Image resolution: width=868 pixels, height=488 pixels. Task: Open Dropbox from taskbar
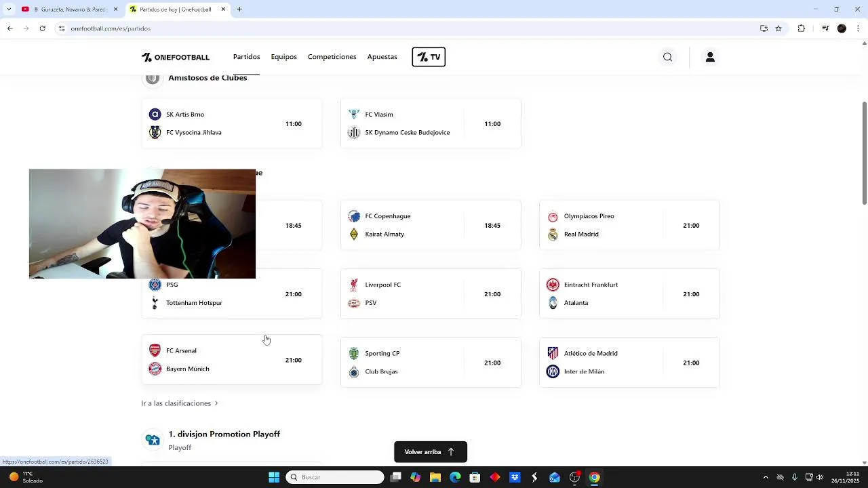(515, 477)
